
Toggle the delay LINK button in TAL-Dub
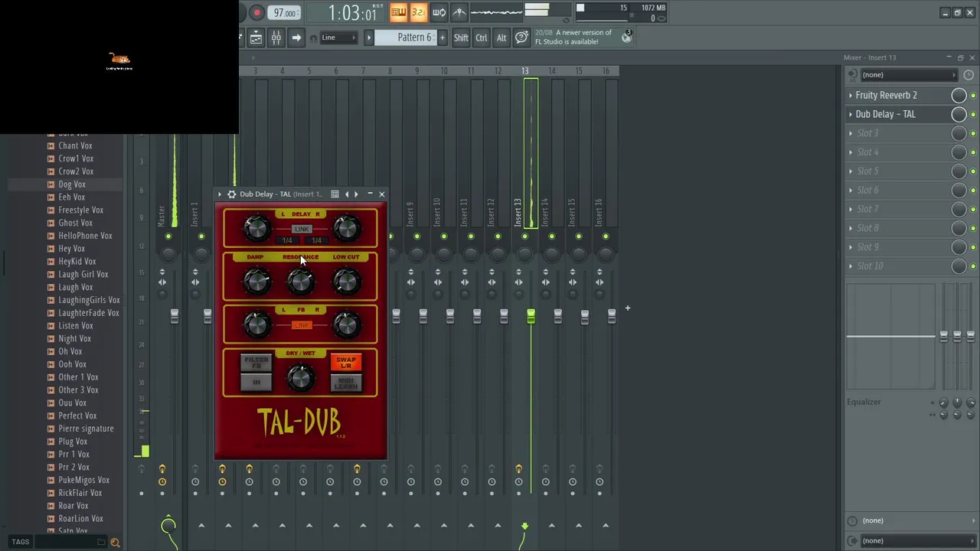(302, 229)
